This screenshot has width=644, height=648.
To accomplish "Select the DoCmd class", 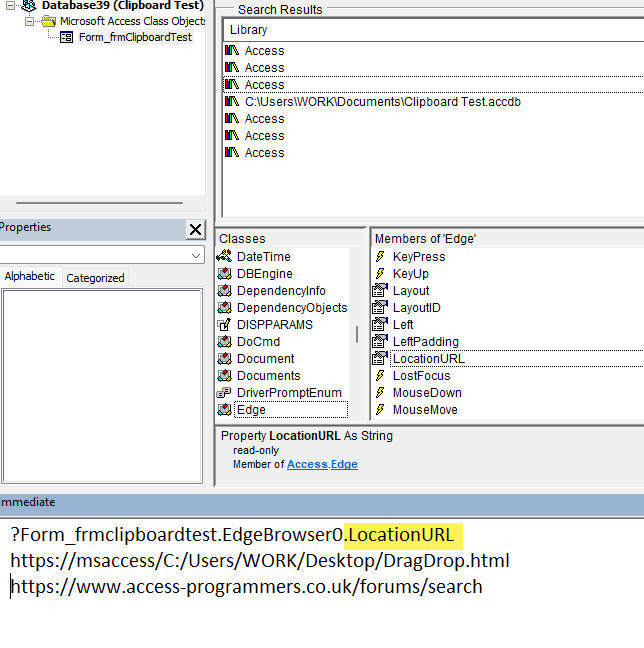I will click(258, 342).
